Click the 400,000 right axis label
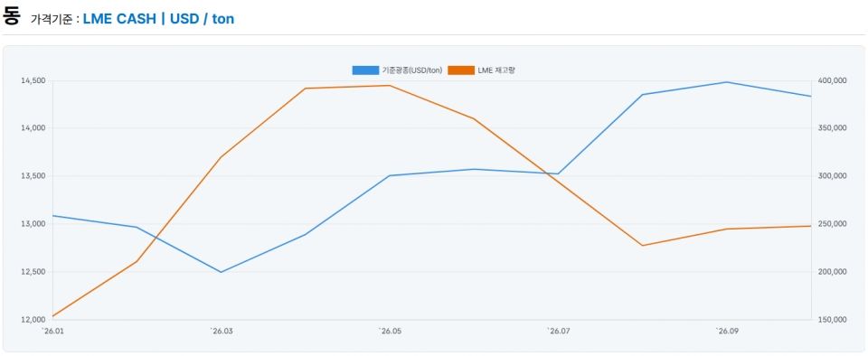Screen dimensions: 868x356 (832, 80)
